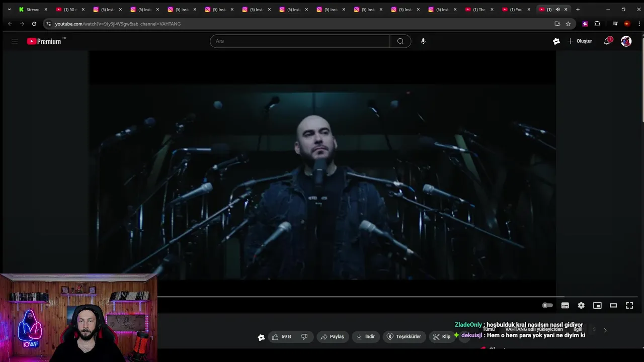The width and height of the screenshot is (644, 362).
Task: Go forward with browser forward arrow
Action: tap(22, 24)
